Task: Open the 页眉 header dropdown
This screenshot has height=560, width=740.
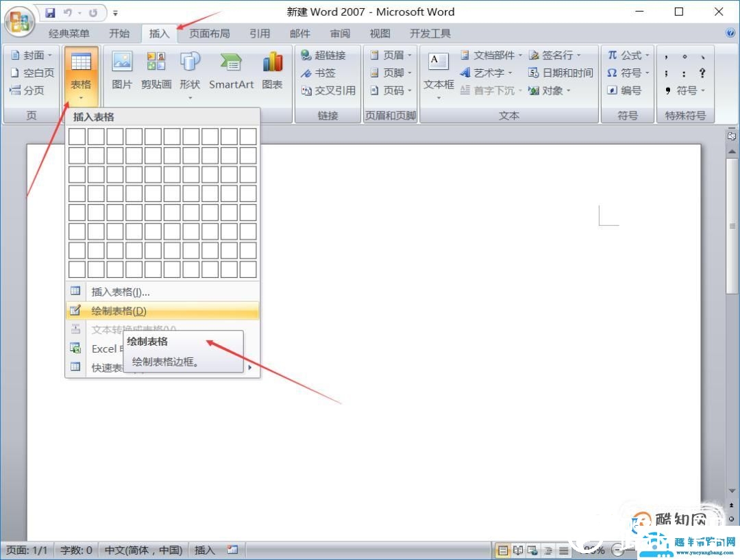Action: 391,55
